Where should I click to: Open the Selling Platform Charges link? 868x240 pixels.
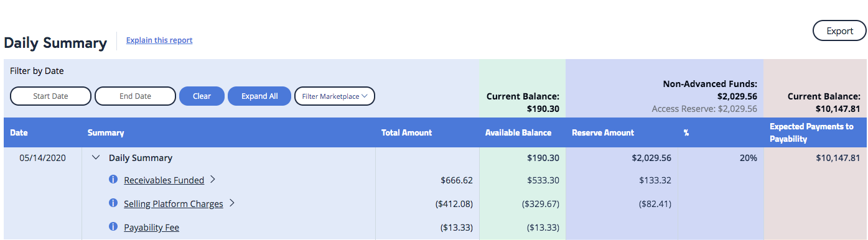point(174,204)
